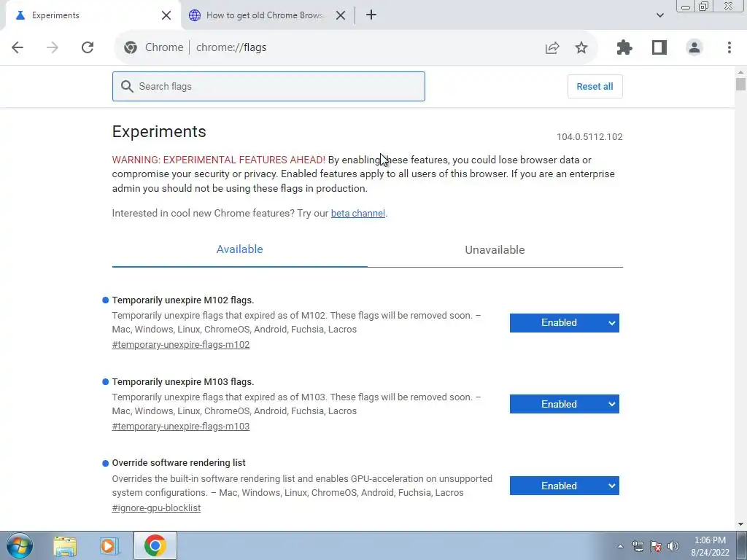Image resolution: width=747 pixels, height=560 pixels.
Task: Show hidden system tray icons
Action: pyautogui.click(x=620, y=546)
